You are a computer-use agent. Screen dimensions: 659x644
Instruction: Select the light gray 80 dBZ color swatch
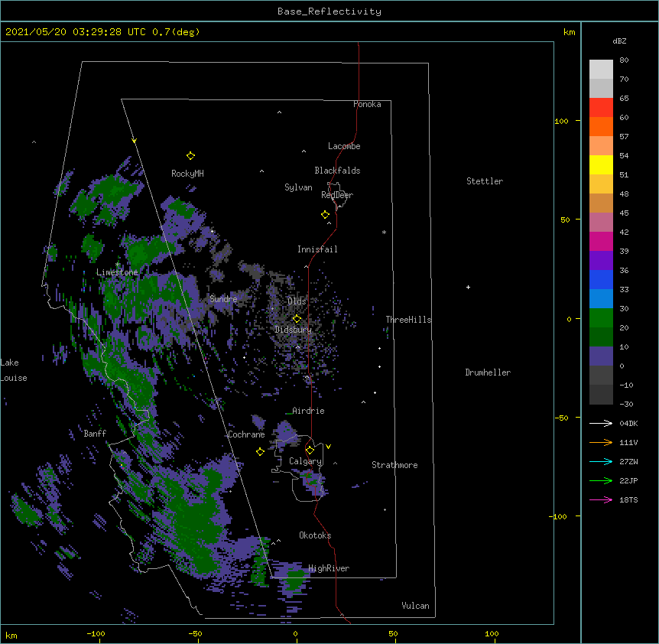click(601, 70)
